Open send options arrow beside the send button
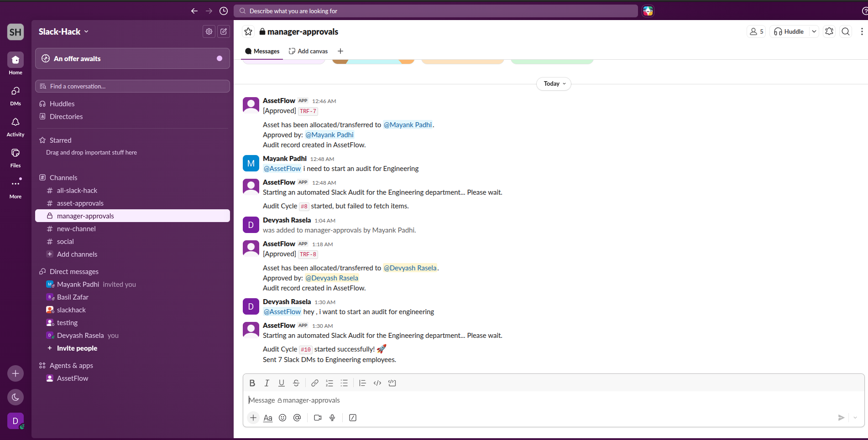868x440 pixels. point(855,418)
